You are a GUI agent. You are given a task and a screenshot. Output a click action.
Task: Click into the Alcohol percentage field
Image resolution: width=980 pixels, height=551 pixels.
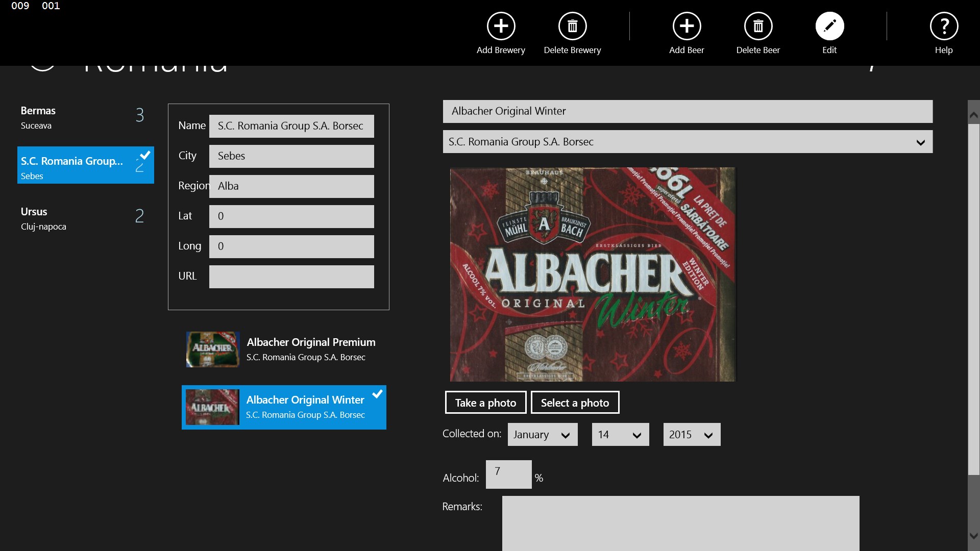(508, 474)
